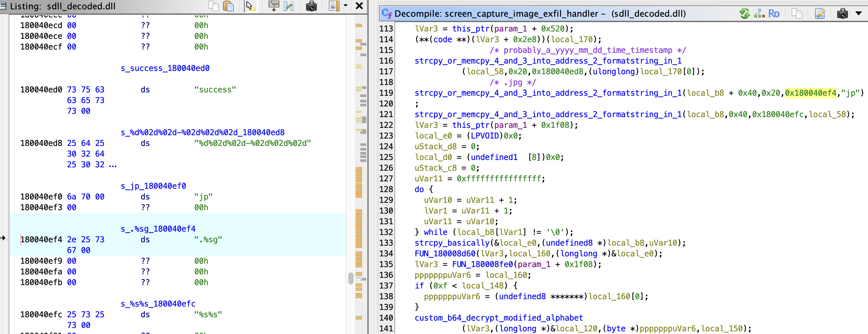Open the Decompile panel dropdown menu arrow
The width and height of the screenshot is (868, 334).
859,13
